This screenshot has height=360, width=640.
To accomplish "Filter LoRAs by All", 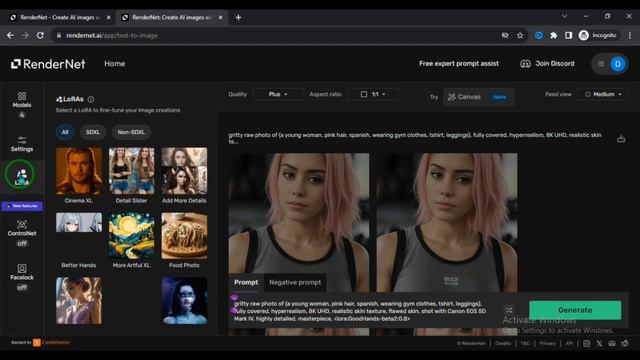I will (x=65, y=132).
